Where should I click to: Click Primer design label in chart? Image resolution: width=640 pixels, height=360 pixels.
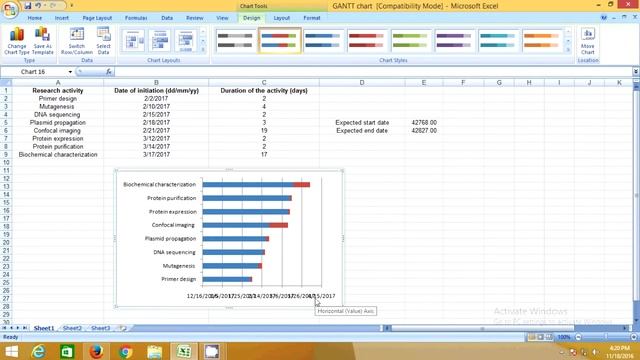pyautogui.click(x=179, y=279)
